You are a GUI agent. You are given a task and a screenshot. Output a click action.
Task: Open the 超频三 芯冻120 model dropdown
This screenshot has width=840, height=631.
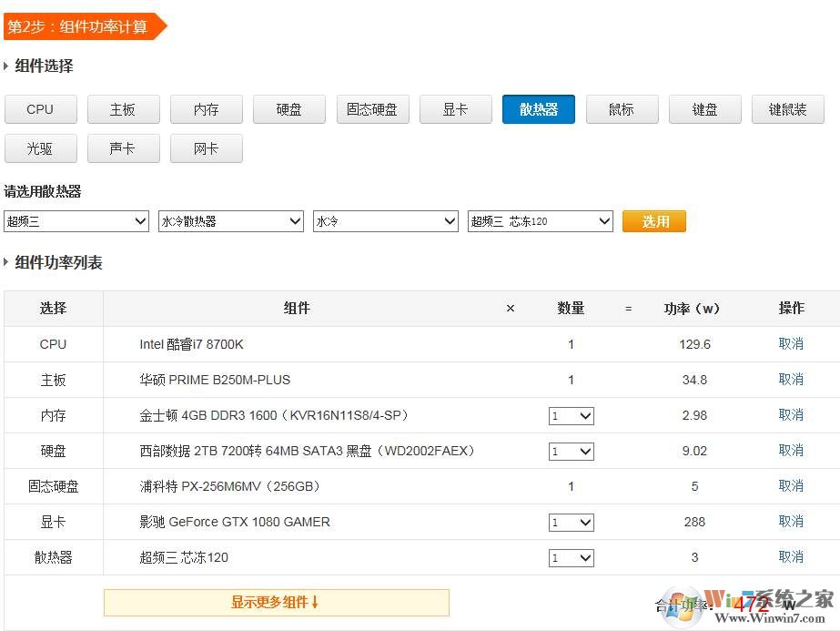click(x=541, y=221)
